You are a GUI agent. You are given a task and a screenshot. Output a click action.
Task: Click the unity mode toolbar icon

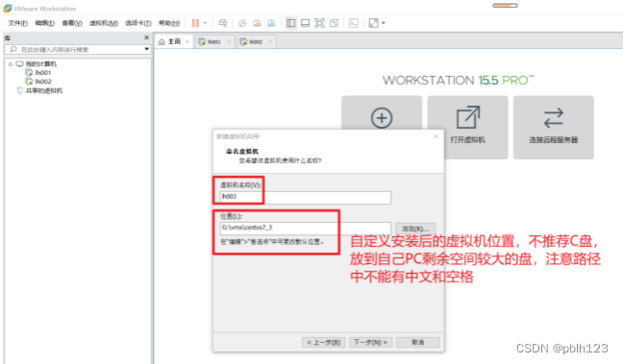[334, 23]
